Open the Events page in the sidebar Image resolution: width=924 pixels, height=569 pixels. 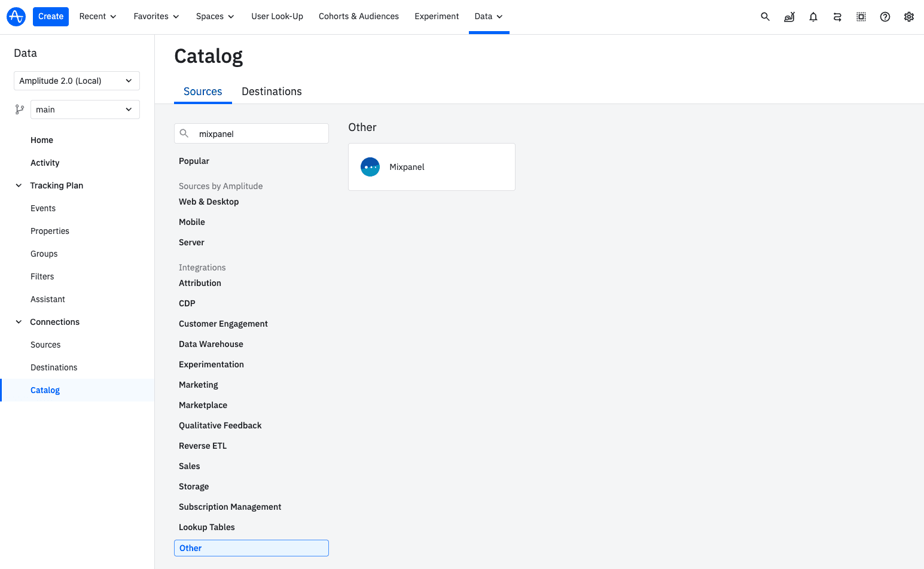tap(42, 208)
